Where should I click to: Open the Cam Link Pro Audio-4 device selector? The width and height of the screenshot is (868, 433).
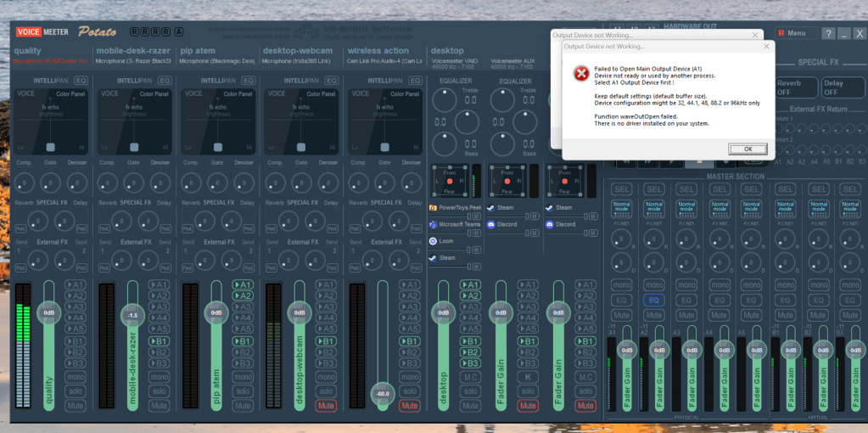tap(384, 61)
